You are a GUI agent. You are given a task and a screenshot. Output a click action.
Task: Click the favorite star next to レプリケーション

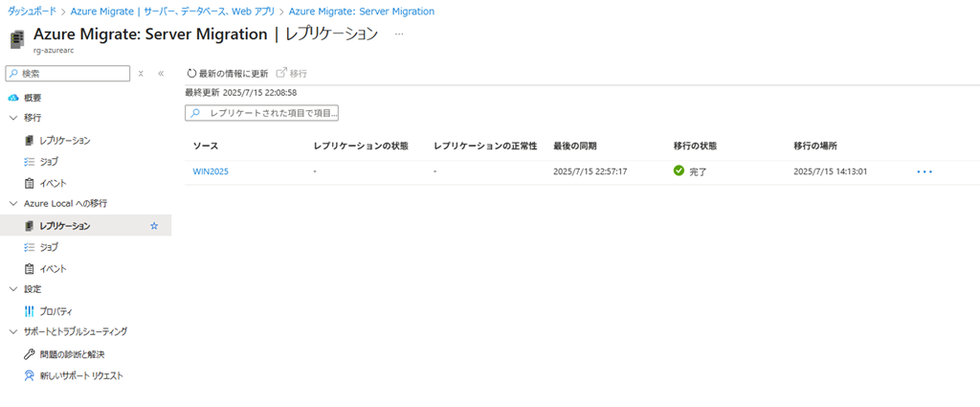154,226
